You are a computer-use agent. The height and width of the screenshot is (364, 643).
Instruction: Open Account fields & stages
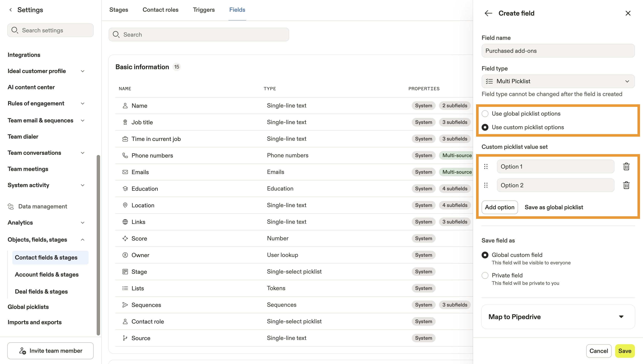point(47,275)
